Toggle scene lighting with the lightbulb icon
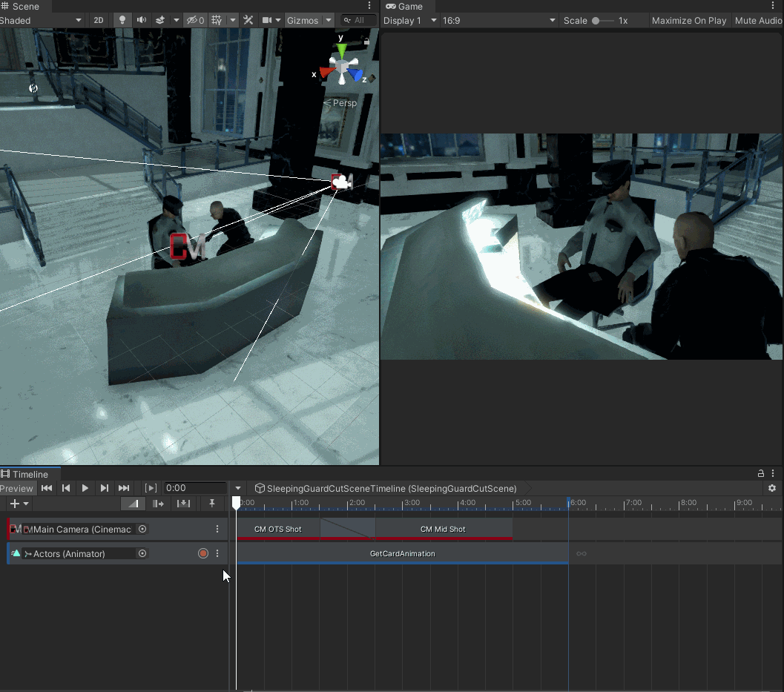This screenshot has height=692, width=784. (122, 21)
